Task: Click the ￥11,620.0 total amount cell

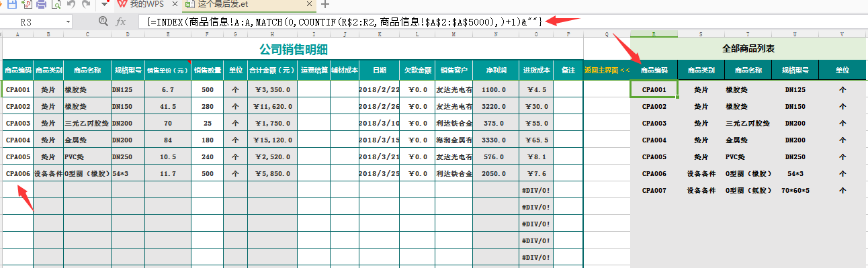Action: [x=271, y=106]
